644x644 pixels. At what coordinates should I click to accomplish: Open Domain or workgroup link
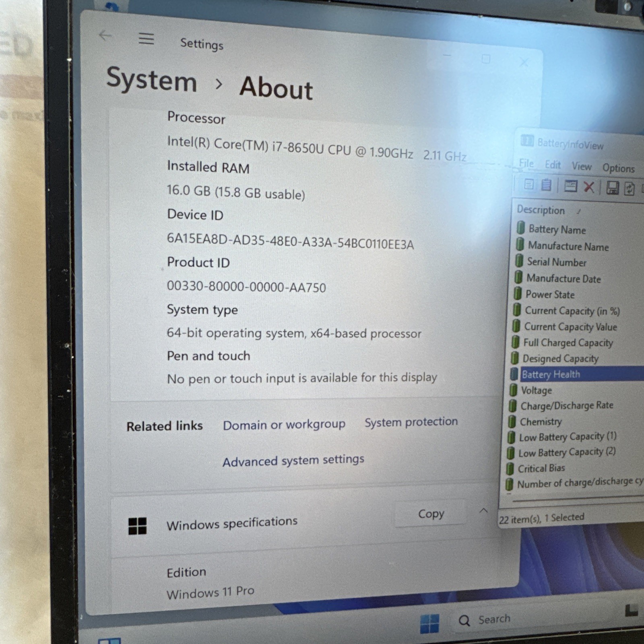(x=284, y=424)
